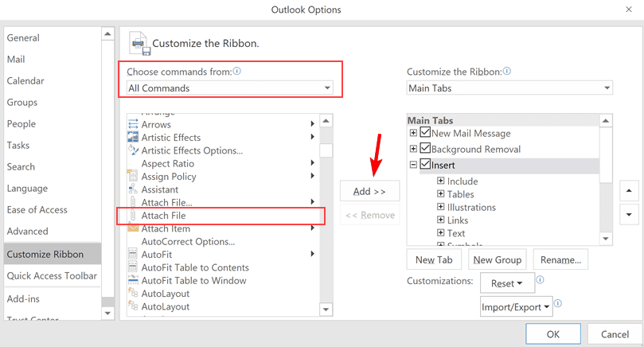The height and width of the screenshot is (347, 644).
Task: Collapse the Insert tab node
Action: click(413, 165)
